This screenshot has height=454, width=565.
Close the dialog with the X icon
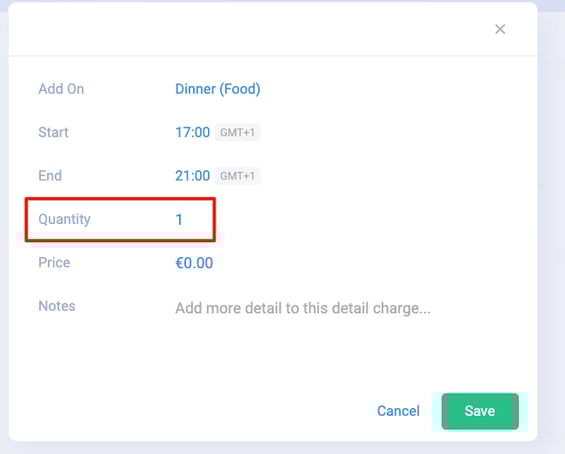[500, 29]
